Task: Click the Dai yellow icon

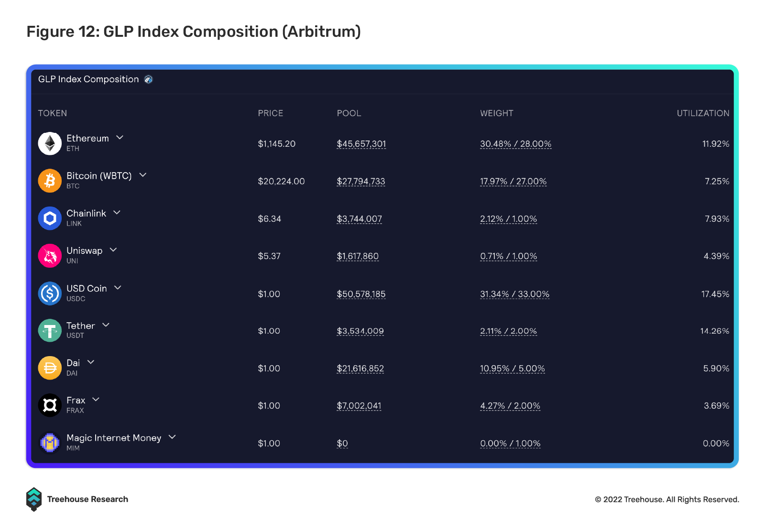Action: pyautogui.click(x=50, y=368)
